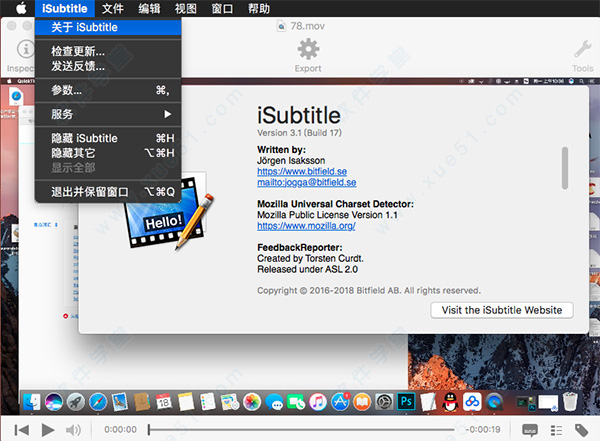Select 隐藏其它 menu entry
The image size is (600, 441).
(108, 153)
